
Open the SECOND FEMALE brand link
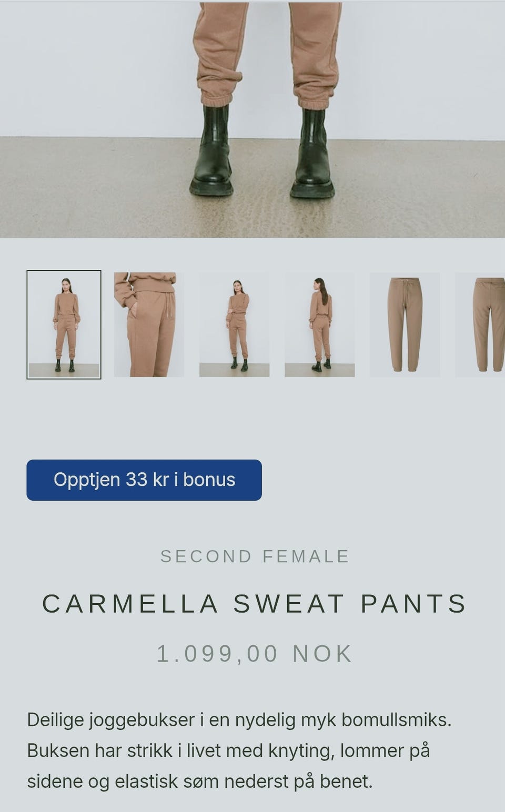[255, 556]
